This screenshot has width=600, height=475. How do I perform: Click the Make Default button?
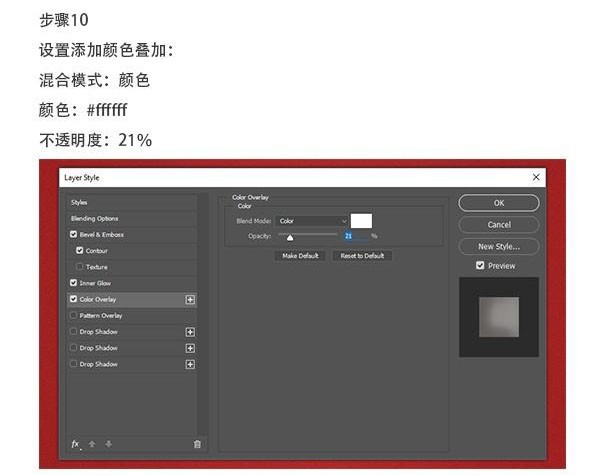pyautogui.click(x=300, y=256)
